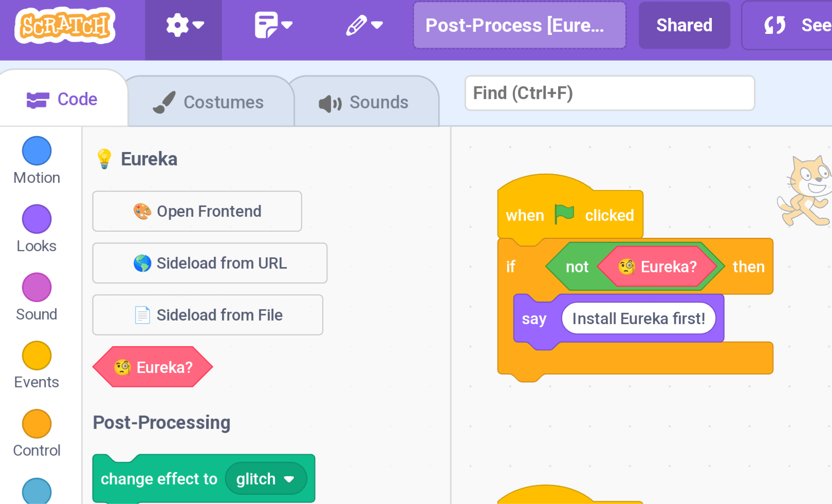
Task: Open the Edit pencil menu dropdown
Action: pyautogui.click(x=364, y=25)
